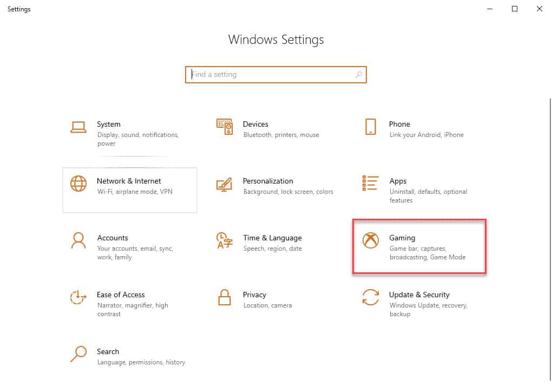The width and height of the screenshot is (552, 392).
Task: Open Update & Security title
Action: (419, 295)
